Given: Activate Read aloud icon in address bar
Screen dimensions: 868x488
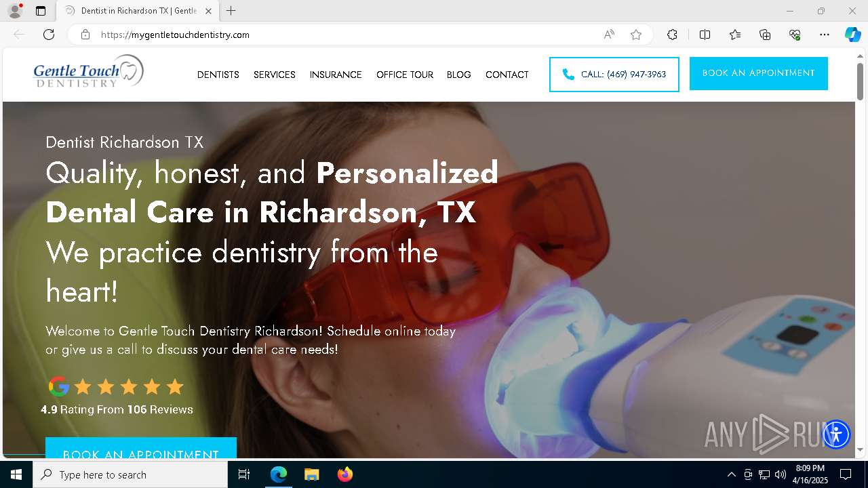Looking at the screenshot, I should [609, 35].
